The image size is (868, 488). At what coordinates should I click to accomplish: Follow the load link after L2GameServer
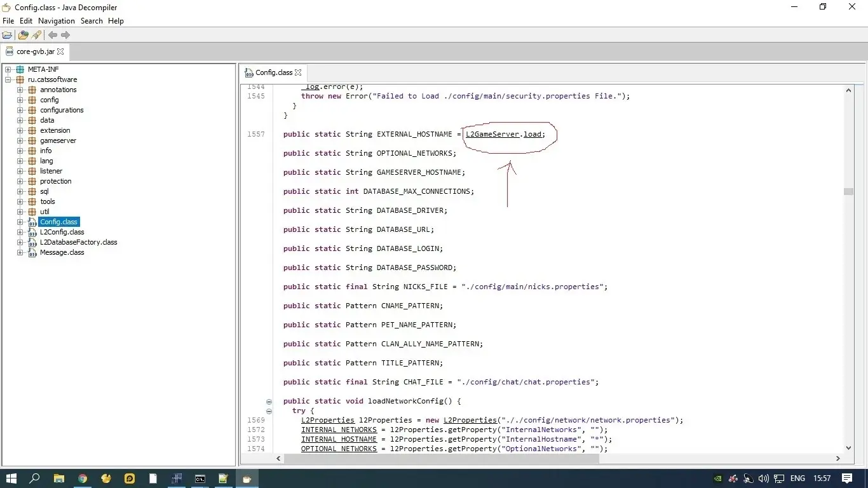532,134
